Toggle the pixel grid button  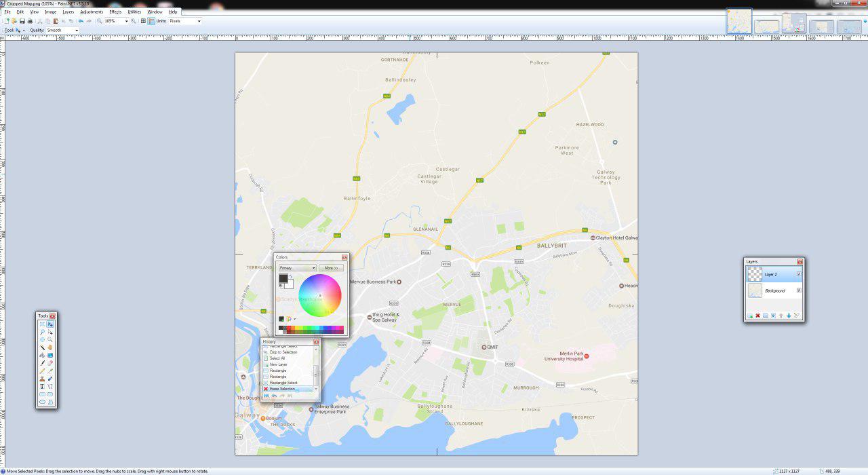pos(143,21)
